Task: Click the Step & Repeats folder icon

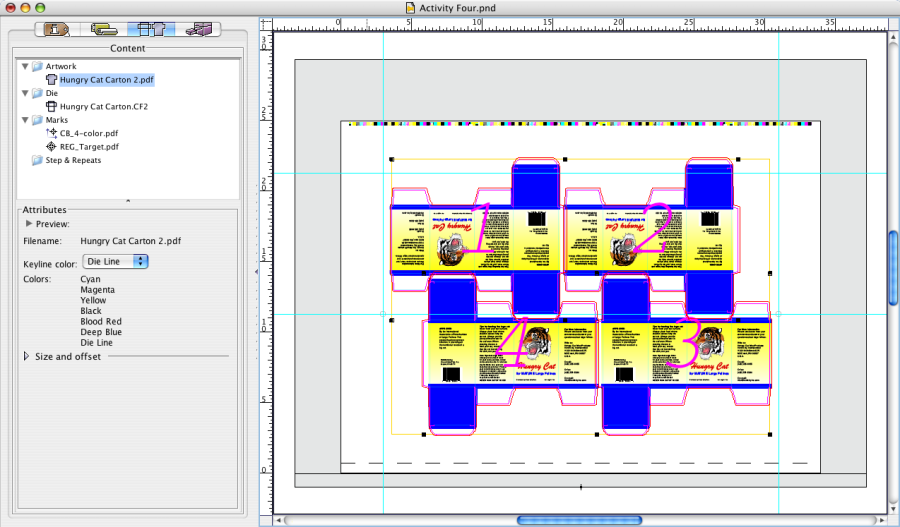Action: (x=37, y=160)
